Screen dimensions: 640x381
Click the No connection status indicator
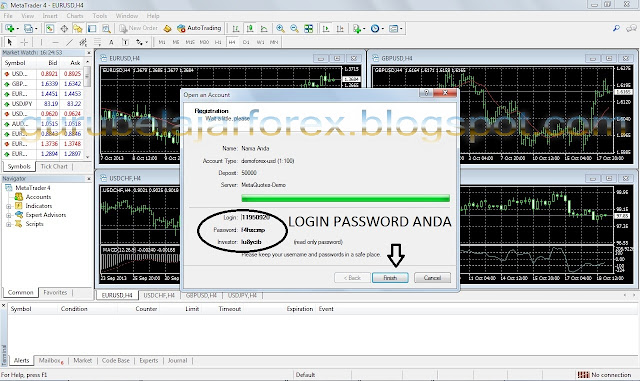pyautogui.click(x=604, y=374)
